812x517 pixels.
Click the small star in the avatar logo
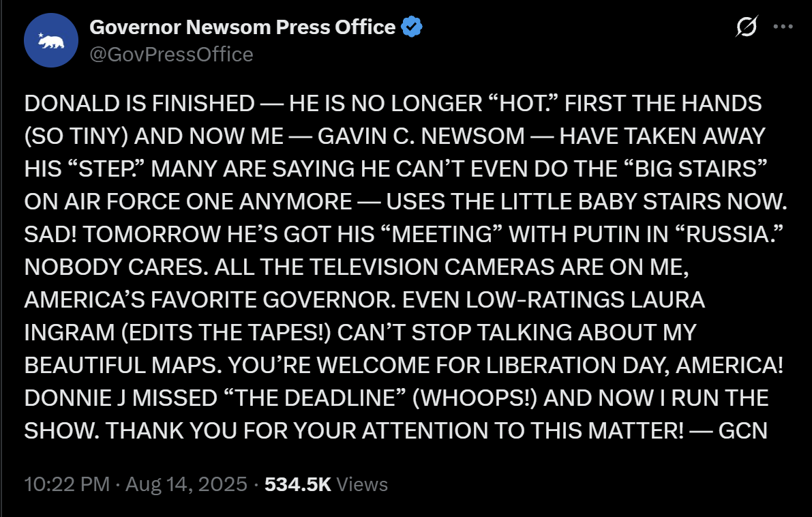coord(41,35)
